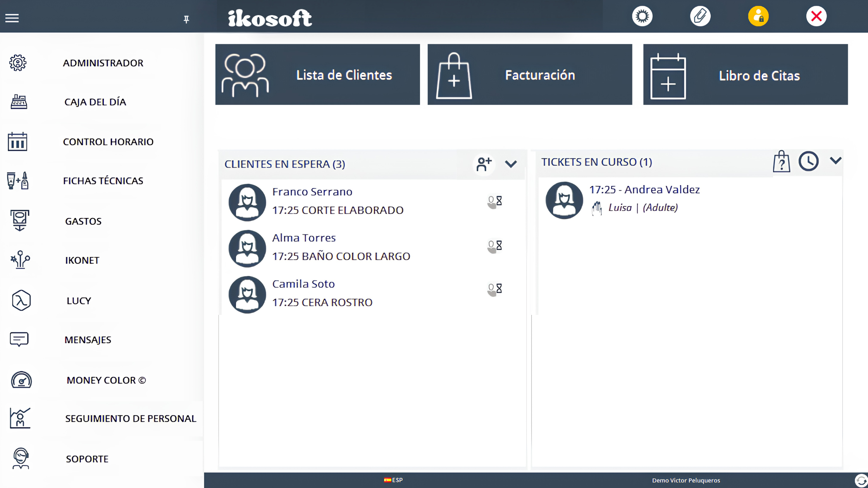Switch language with the ESP flag
This screenshot has width=868, height=488.
click(x=393, y=480)
